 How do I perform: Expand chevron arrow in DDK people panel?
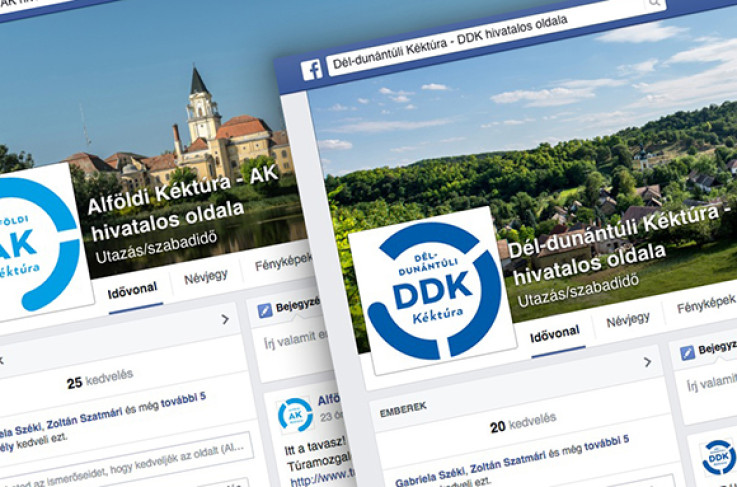(x=648, y=361)
